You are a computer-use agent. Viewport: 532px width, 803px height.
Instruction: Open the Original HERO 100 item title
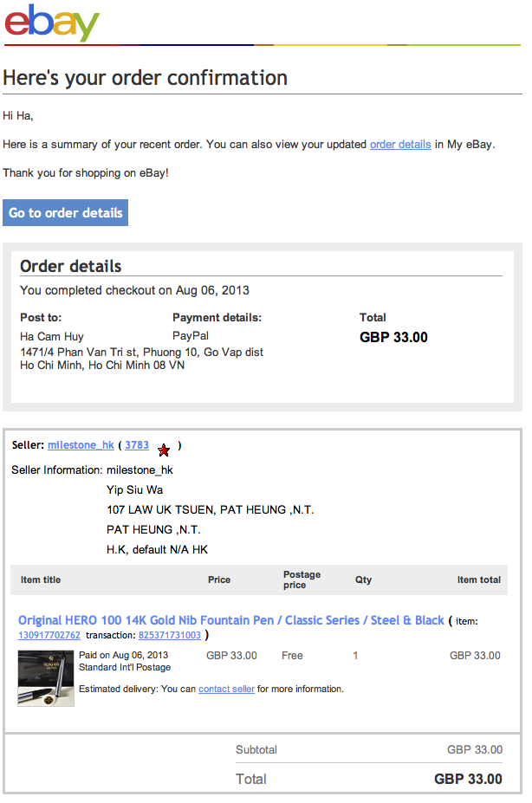coord(230,620)
